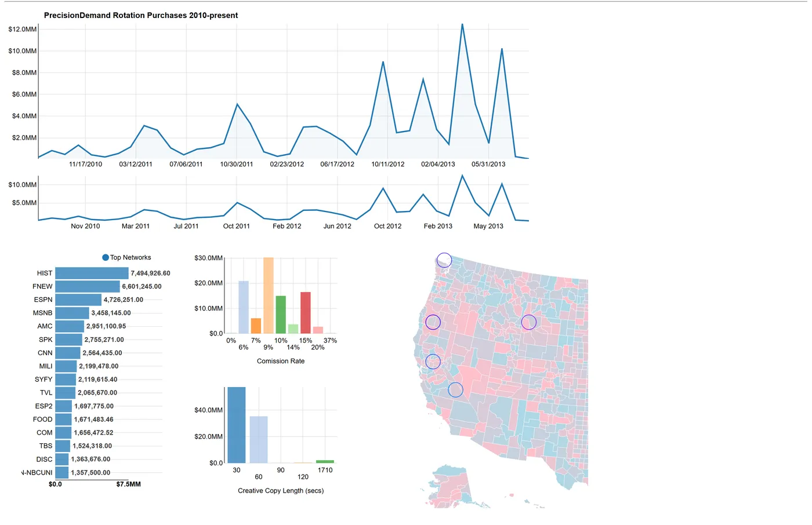Viewport: 812px width, 525px height.
Task: Click the value 7,494,926.60
Action: click(151, 273)
